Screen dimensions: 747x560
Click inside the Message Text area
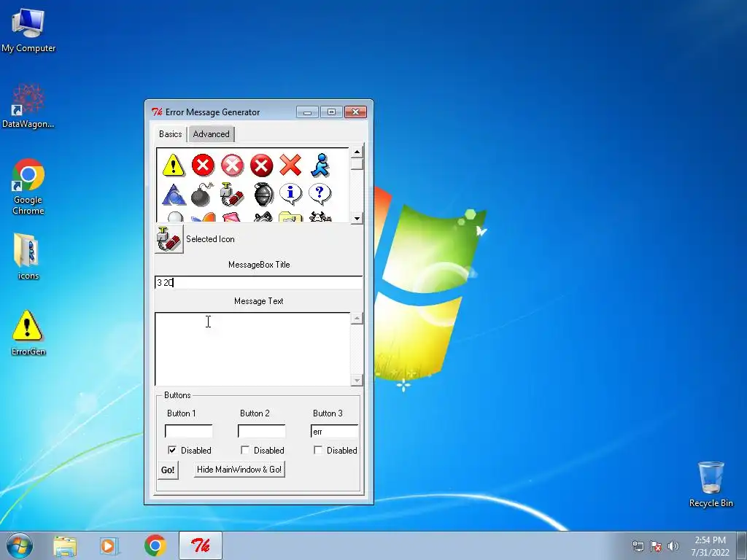point(252,349)
